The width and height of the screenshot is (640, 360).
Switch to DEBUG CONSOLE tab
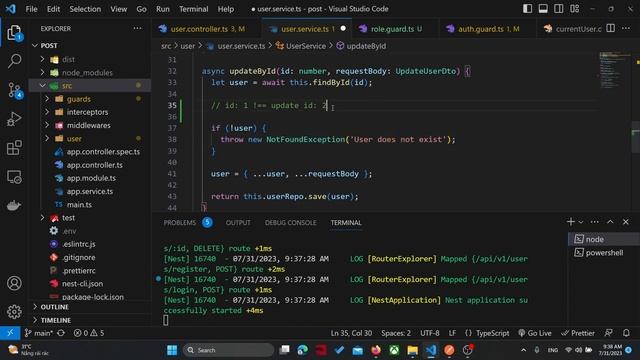click(x=290, y=222)
